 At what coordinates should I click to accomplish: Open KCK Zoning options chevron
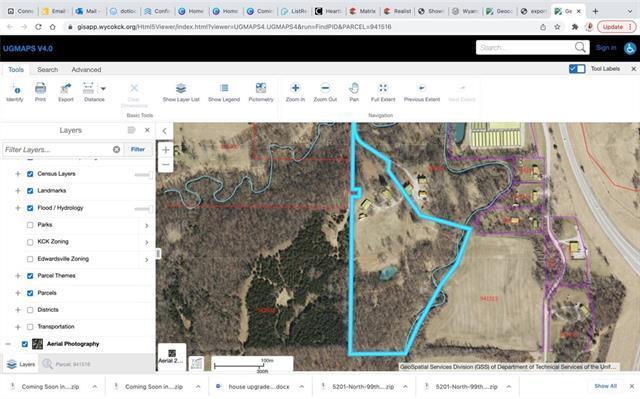[147, 243]
